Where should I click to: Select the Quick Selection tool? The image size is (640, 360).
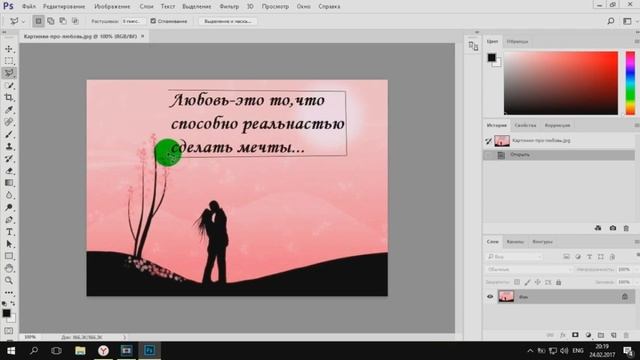click(9, 85)
